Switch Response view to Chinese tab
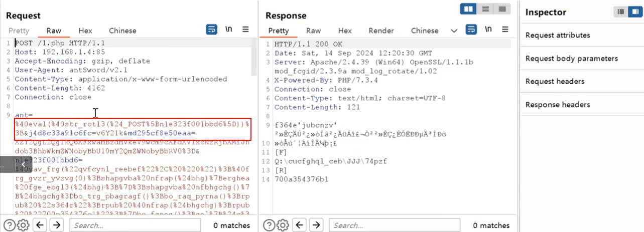This screenshot has width=644, height=232. click(425, 31)
